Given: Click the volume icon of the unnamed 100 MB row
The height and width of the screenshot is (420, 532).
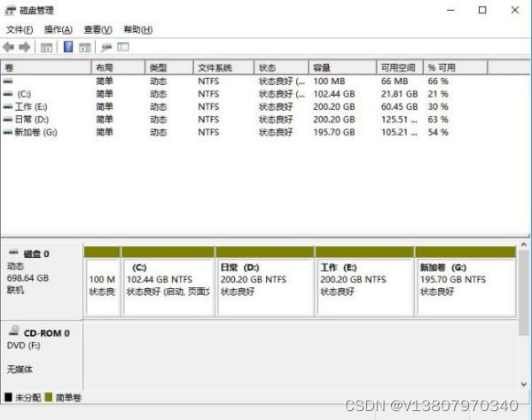Looking at the screenshot, I should [8, 82].
